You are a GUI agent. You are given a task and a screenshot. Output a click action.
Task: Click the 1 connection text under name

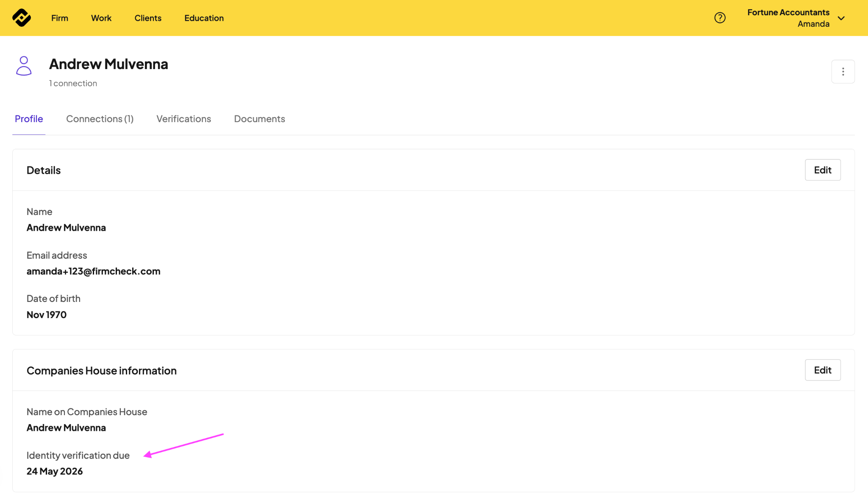(73, 84)
